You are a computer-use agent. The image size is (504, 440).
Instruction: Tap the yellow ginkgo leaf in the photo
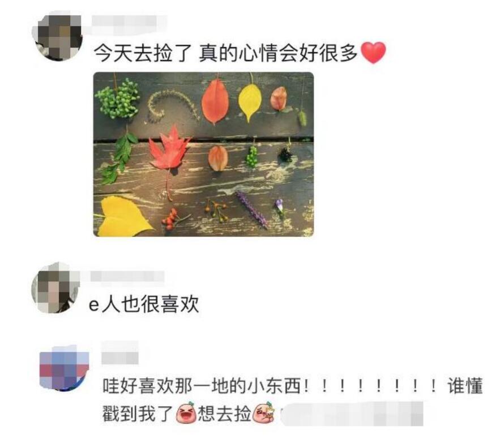(124, 216)
